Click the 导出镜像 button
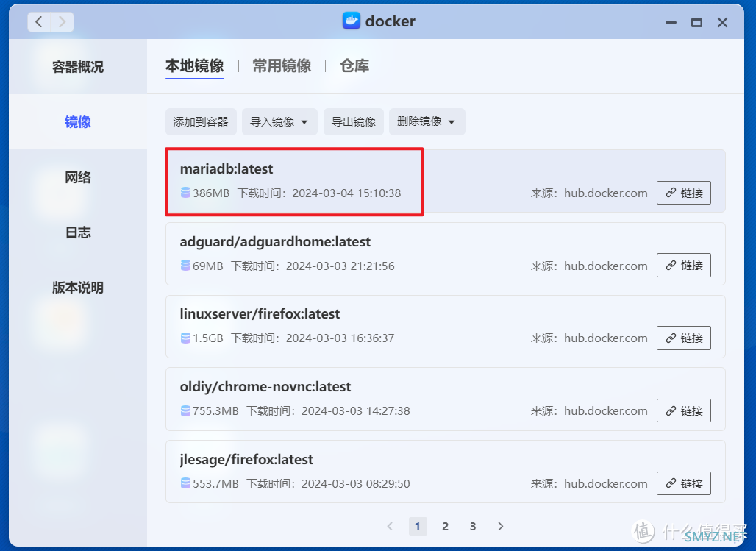Image resolution: width=756 pixels, height=551 pixels. pos(354,121)
